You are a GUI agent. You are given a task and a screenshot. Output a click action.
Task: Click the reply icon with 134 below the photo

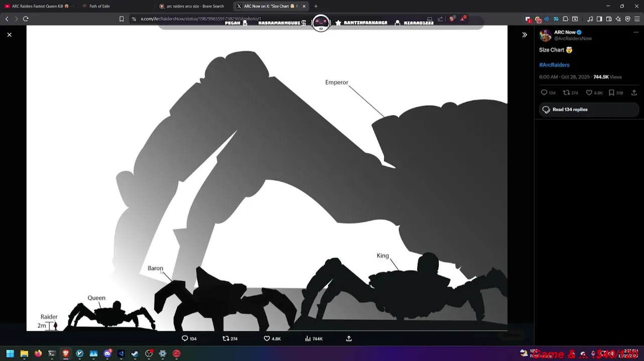point(185,338)
